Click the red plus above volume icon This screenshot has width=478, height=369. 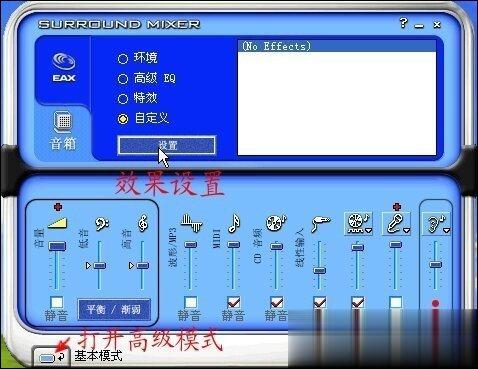tap(58, 207)
